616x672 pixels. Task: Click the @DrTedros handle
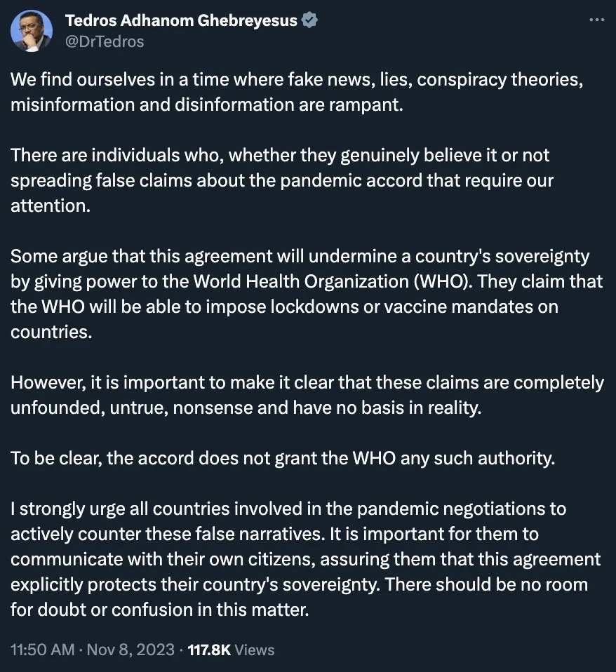pyautogui.click(x=105, y=41)
